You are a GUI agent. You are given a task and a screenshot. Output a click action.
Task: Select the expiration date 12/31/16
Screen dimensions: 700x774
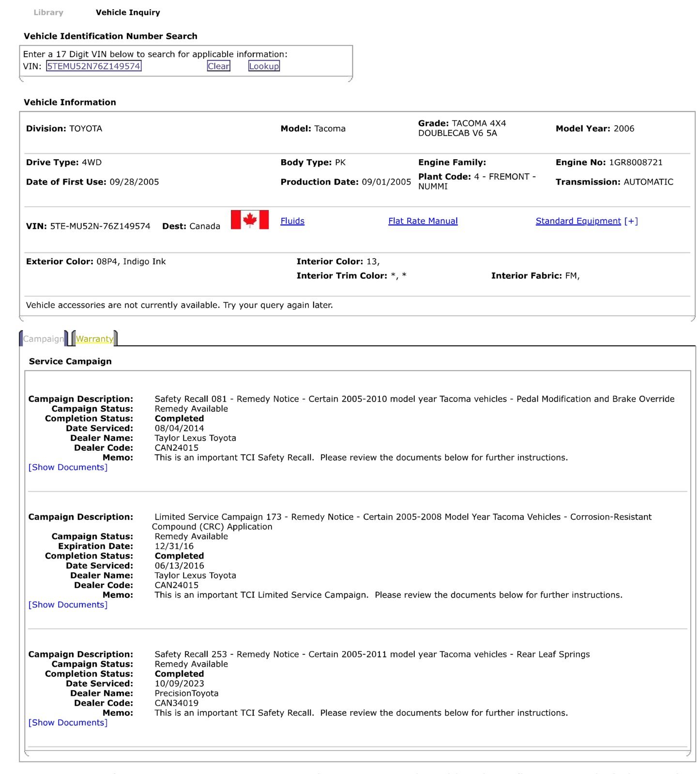pos(174,546)
